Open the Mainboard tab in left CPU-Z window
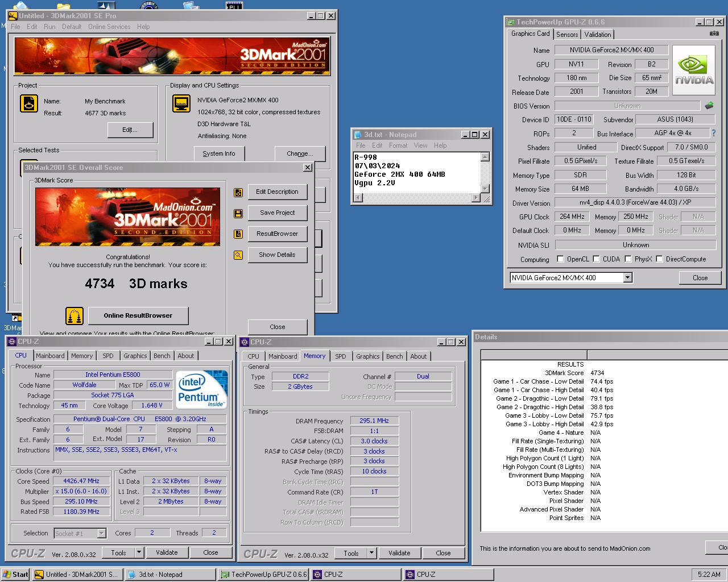 tap(51, 356)
